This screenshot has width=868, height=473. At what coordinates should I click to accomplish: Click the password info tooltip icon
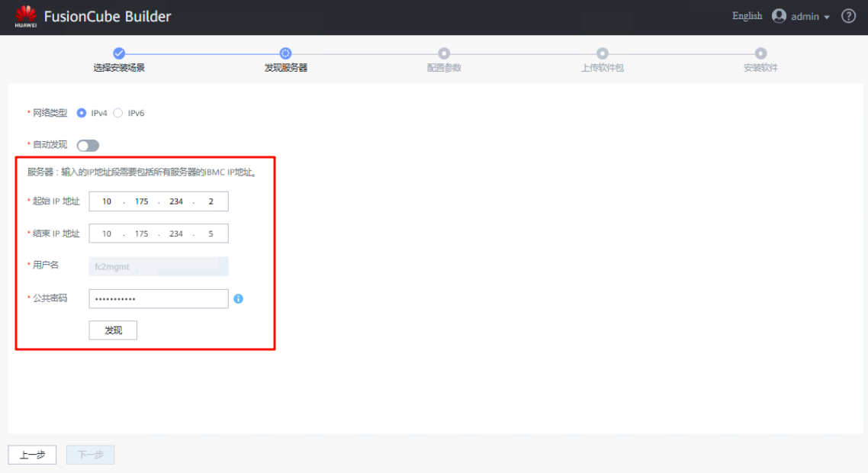pos(238,299)
